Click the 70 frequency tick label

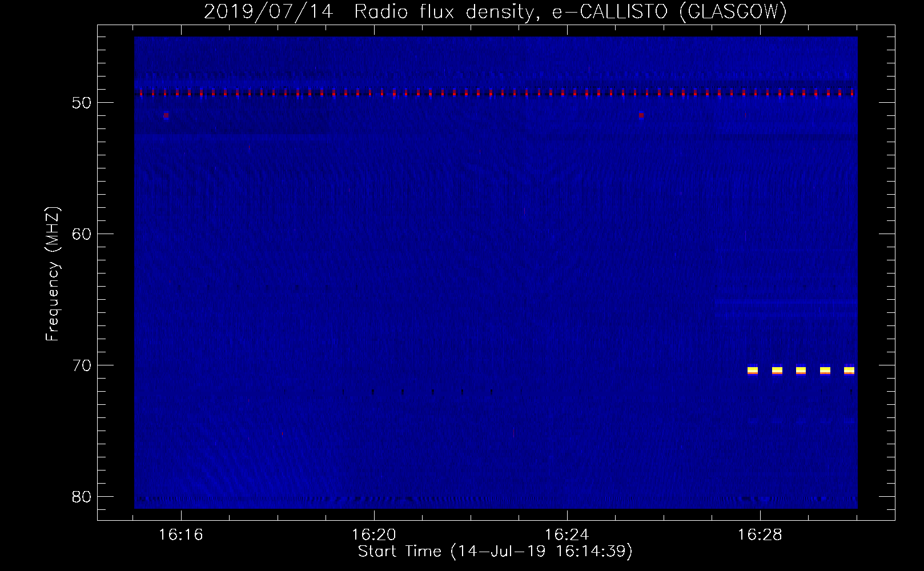click(x=82, y=365)
